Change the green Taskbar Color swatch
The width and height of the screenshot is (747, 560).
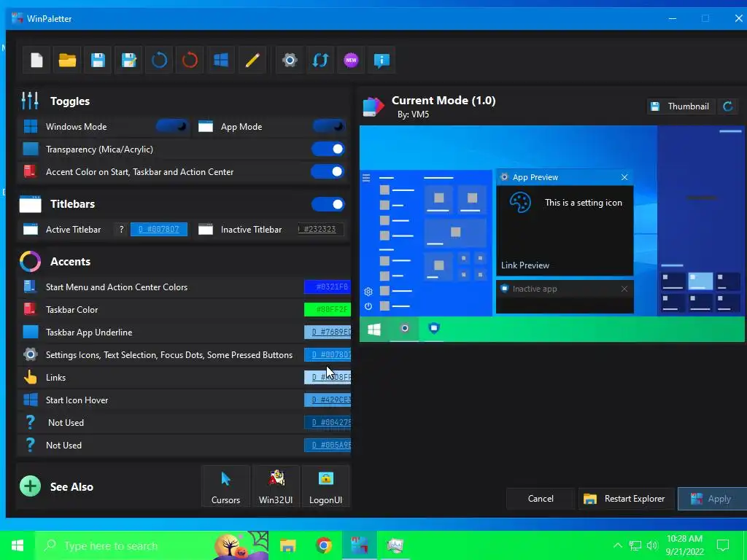pyautogui.click(x=328, y=309)
